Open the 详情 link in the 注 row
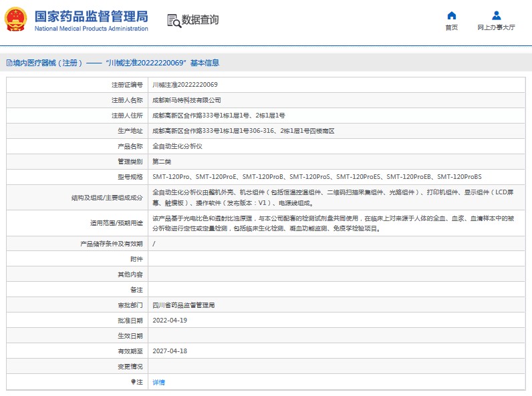This screenshot has height=396, width=532. click(158, 382)
